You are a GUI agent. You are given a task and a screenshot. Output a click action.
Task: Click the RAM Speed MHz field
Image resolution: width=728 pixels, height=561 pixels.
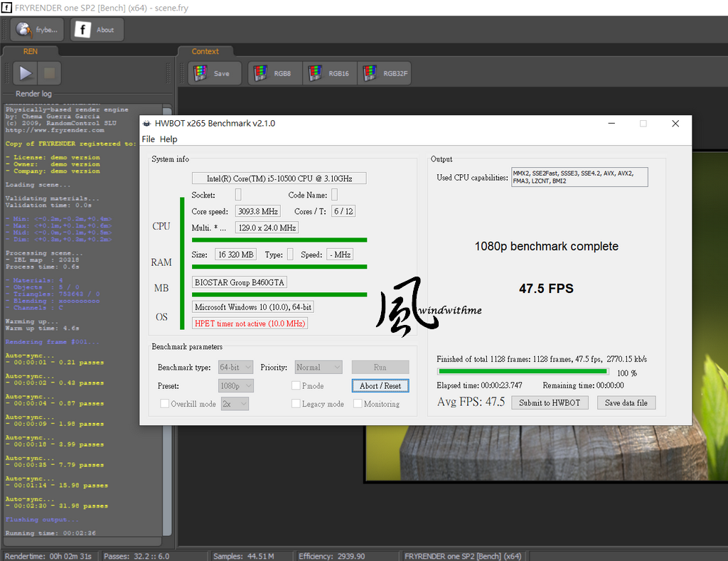click(x=340, y=255)
